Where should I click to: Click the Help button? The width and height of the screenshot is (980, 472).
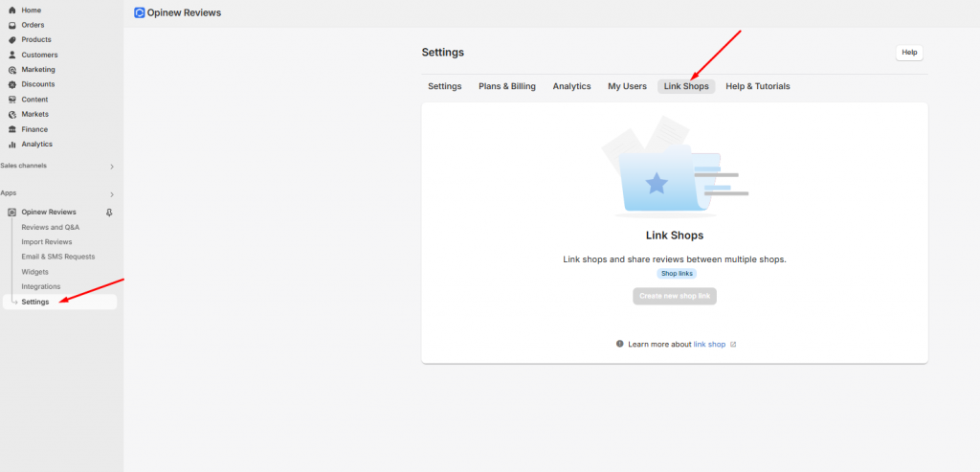[909, 53]
